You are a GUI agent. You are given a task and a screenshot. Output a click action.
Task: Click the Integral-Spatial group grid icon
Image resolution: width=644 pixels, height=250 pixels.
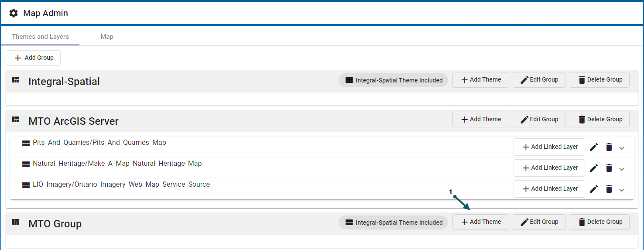[16, 80]
